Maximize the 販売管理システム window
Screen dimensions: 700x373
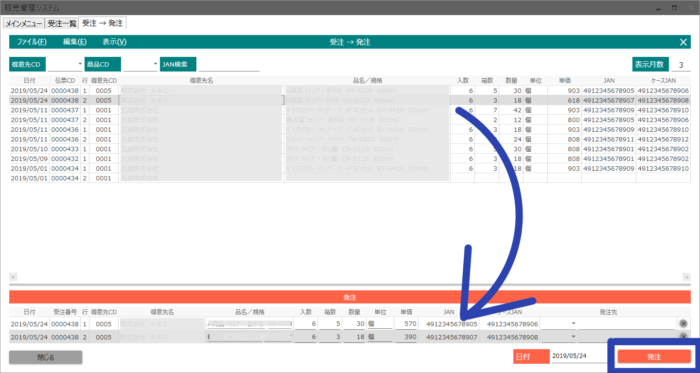[674, 8]
